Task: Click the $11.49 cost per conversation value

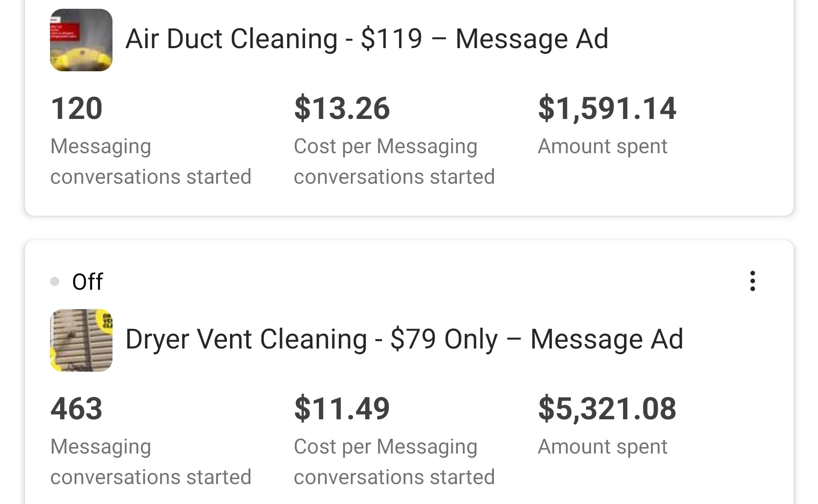Action: click(x=342, y=409)
